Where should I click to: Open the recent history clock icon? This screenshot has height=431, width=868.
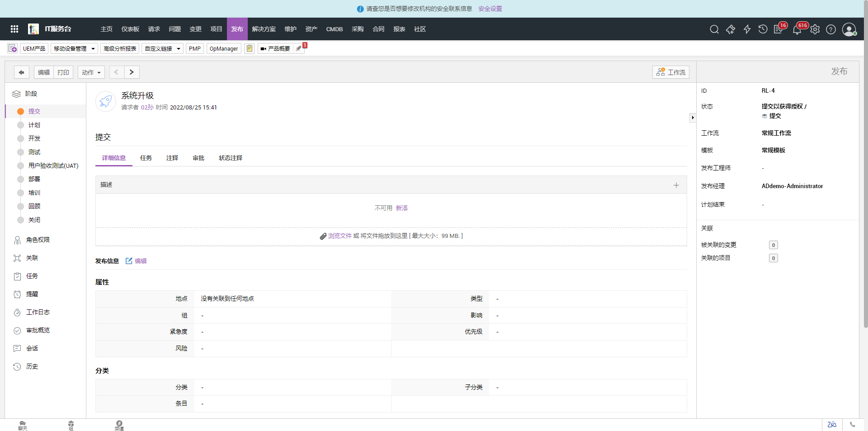(763, 29)
